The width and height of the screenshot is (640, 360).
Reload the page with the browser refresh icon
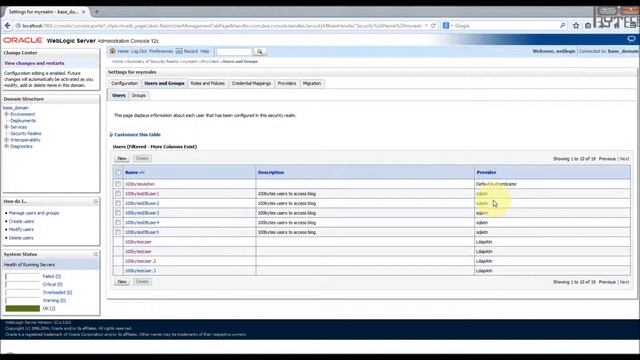point(433,25)
